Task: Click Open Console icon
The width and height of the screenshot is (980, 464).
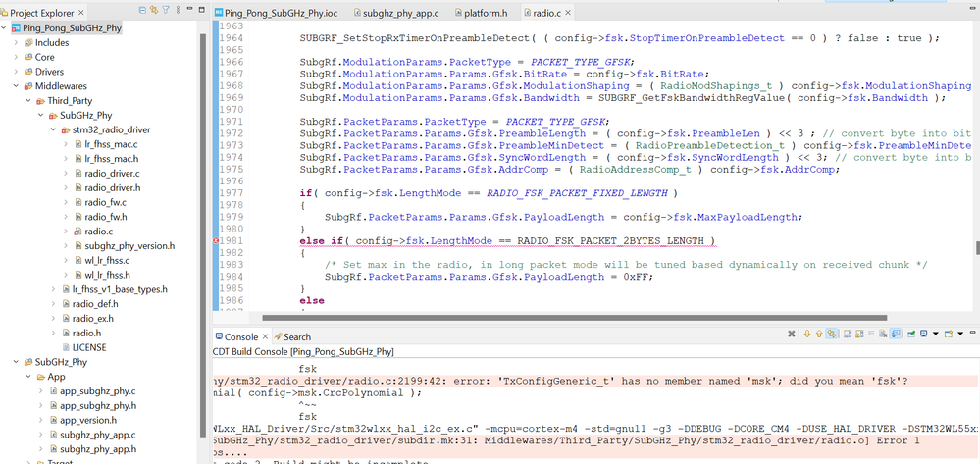Action: (x=949, y=334)
